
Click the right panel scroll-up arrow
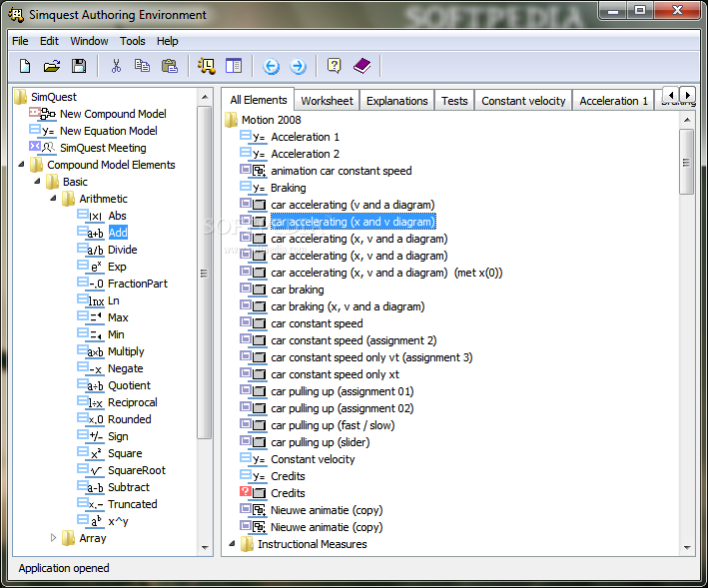[x=687, y=120]
